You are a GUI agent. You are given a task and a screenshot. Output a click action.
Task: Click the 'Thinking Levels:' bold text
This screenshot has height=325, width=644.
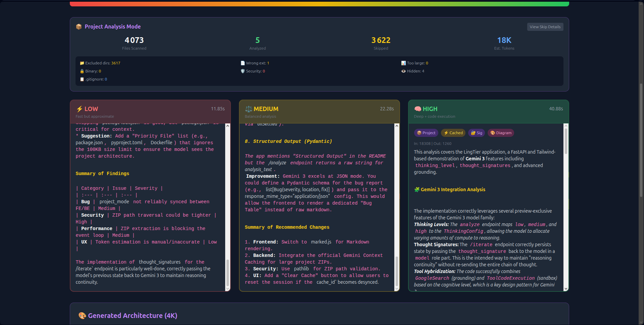click(x=431, y=224)
